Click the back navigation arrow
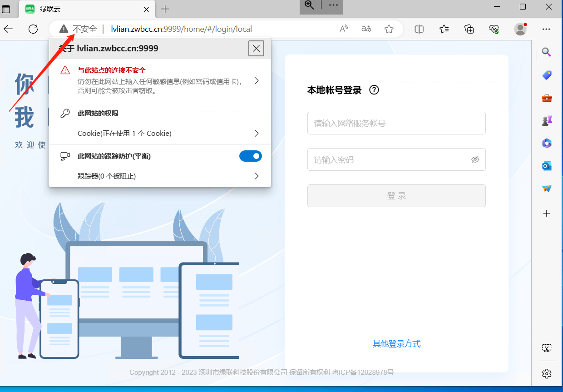 tap(9, 29)
